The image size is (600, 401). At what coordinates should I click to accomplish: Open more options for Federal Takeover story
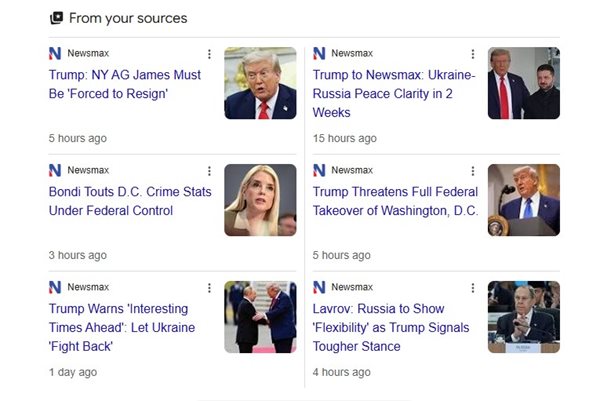473,171
